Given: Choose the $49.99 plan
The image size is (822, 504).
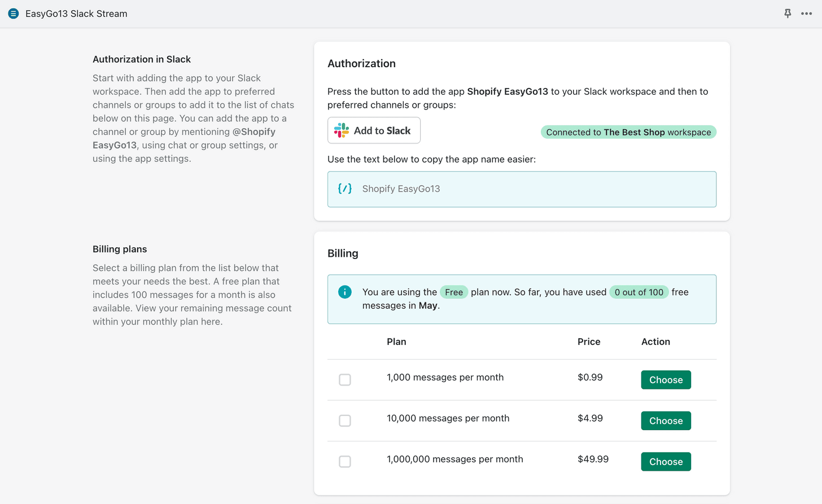Looking at the screenshot, I should click(x=666, y=461).
